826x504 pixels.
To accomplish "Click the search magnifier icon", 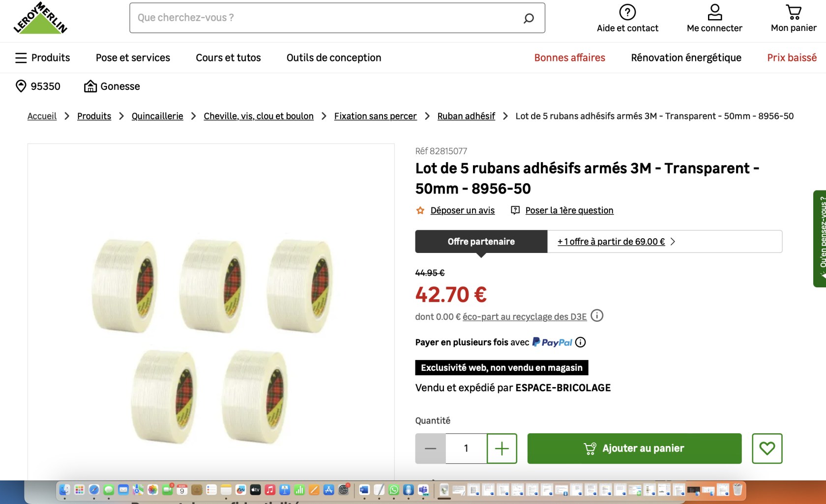I will pyautogui.click(x=529, y=18).
